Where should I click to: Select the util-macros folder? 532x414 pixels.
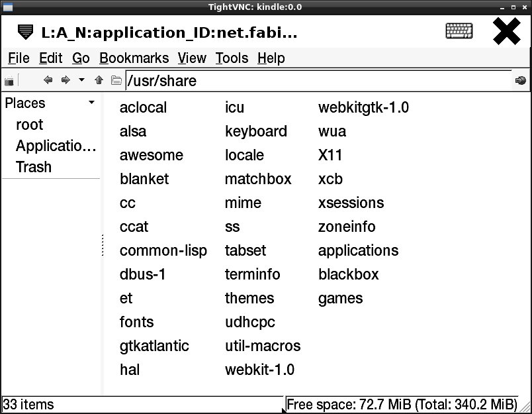(263, 346)
